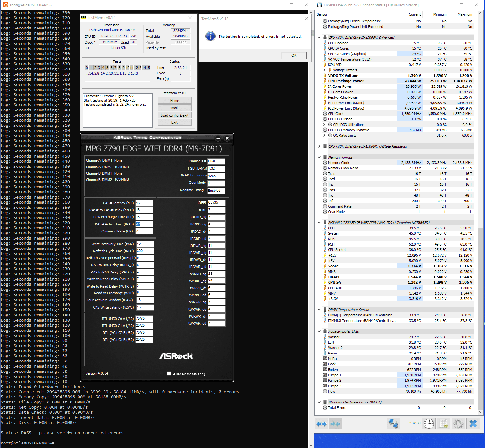485x448 pixels.
Task: Click the GPU Clock sensor circle icon
Action: click(325, 114)
